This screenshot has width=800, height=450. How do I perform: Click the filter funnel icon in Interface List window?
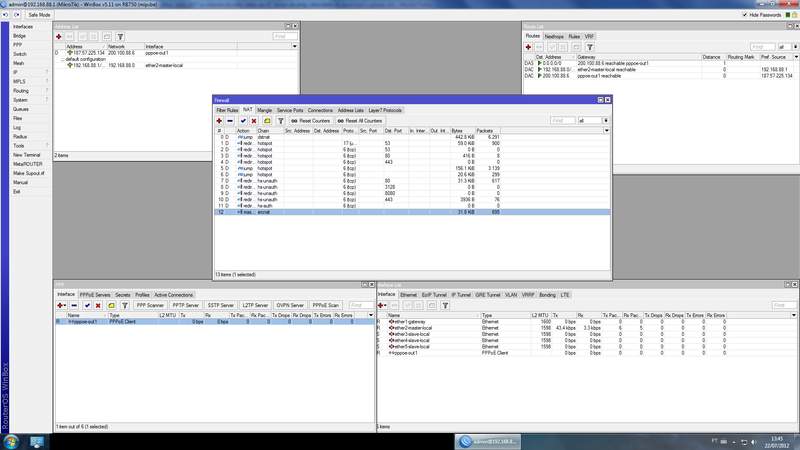(445, 305)
